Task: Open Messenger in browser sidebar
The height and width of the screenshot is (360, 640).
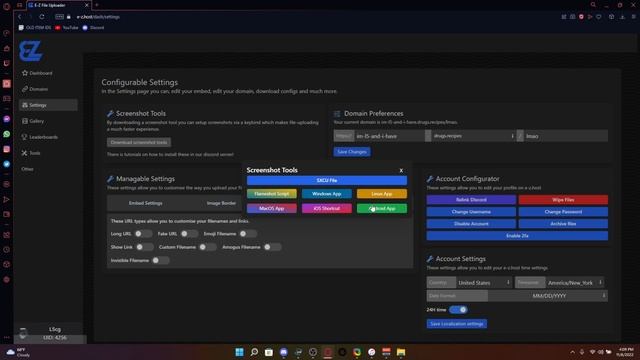Action: [7, 119]
